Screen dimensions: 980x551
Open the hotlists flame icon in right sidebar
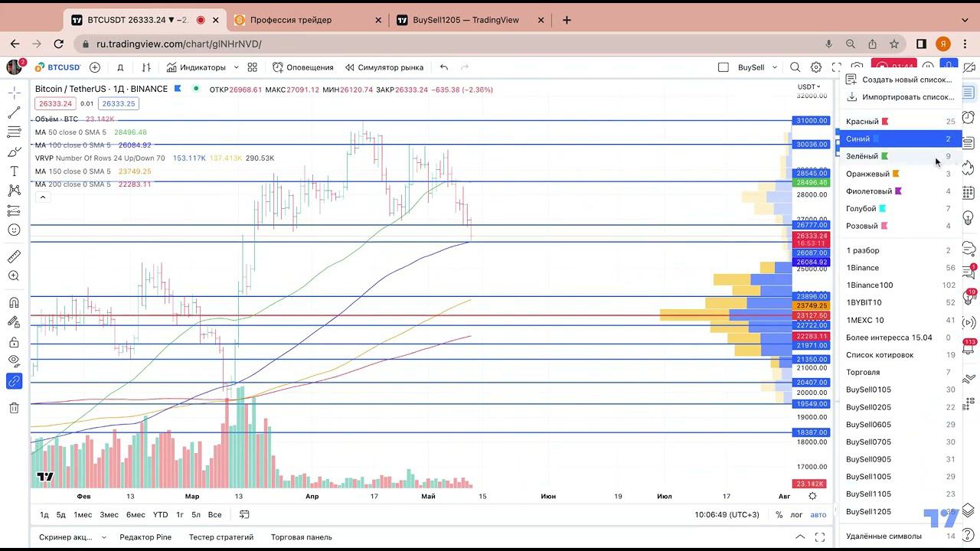pos(969,168)
